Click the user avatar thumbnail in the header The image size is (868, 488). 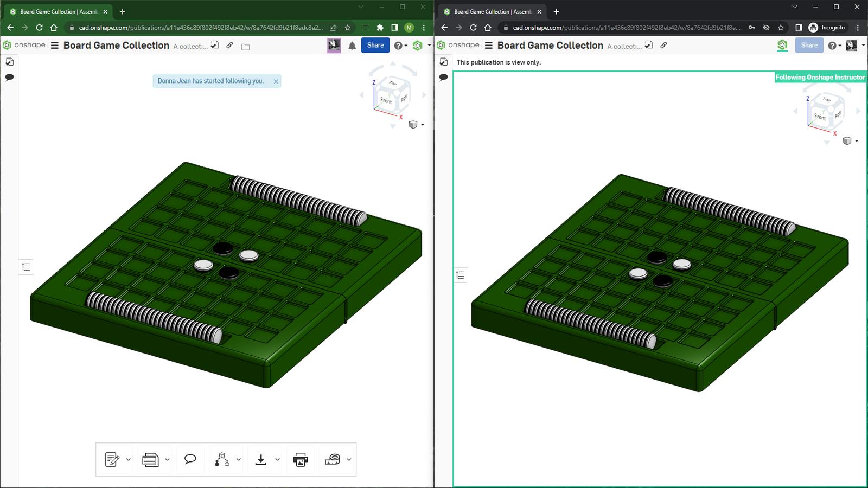coord(334,46)
